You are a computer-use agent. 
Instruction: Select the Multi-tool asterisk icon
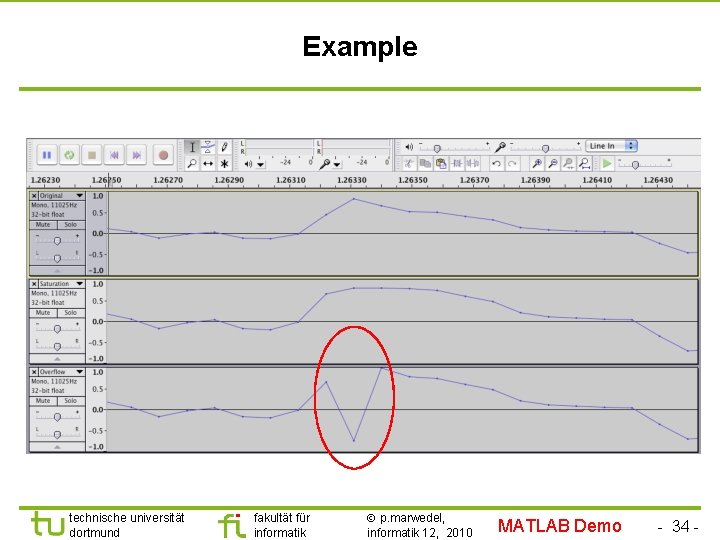click(224, 163)
